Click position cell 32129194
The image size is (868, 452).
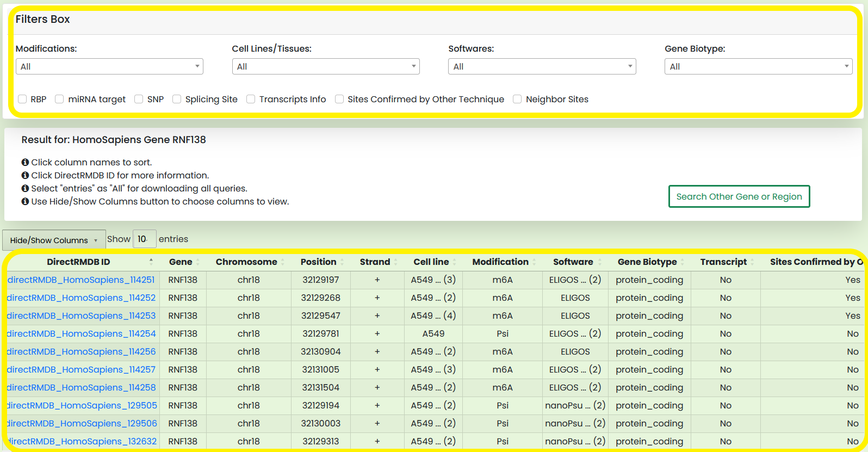[321, 405]
